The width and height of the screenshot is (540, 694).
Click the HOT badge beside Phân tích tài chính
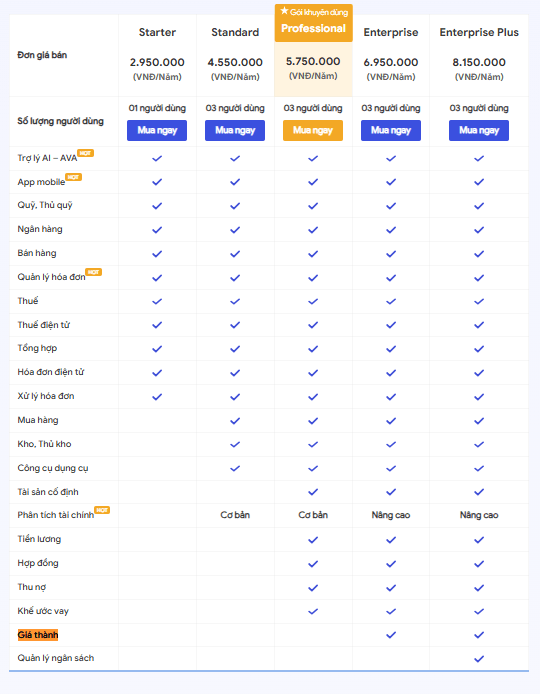click(x=102, y=510)
